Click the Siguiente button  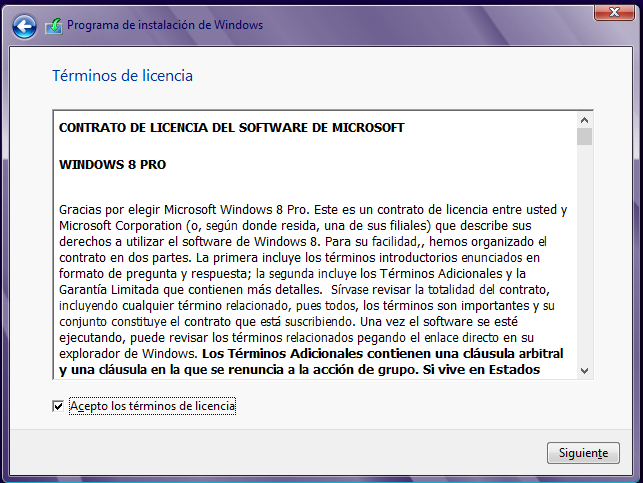tap(583, 453)
